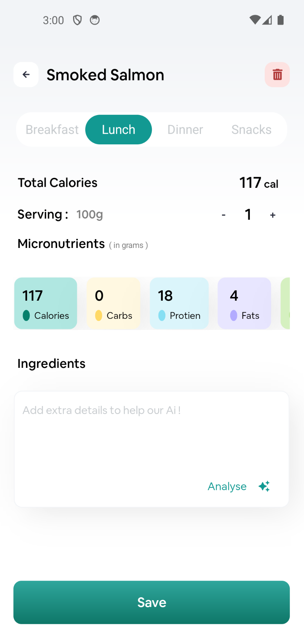Click the Analyse sparkle icon
The width and height of the screenshot is (304, 644).
[264, 486]
